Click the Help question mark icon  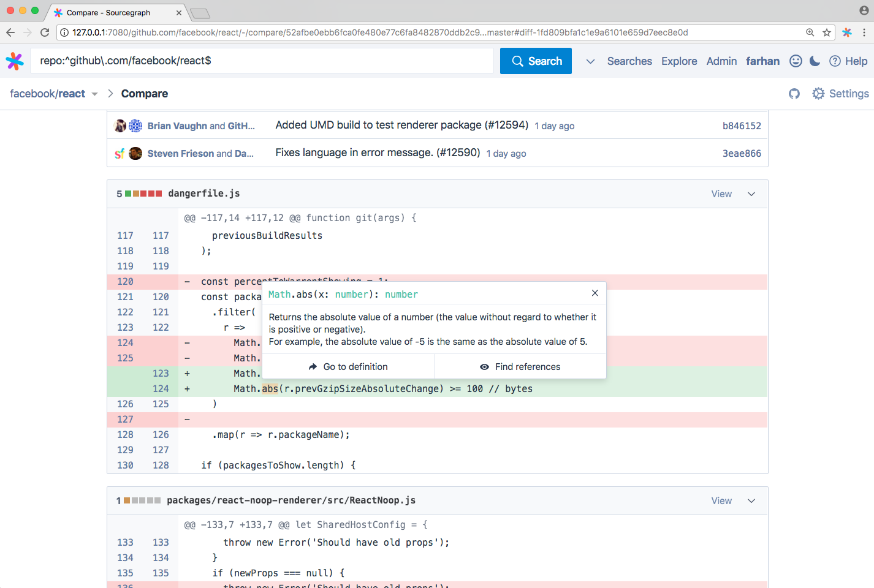[835, 61]
